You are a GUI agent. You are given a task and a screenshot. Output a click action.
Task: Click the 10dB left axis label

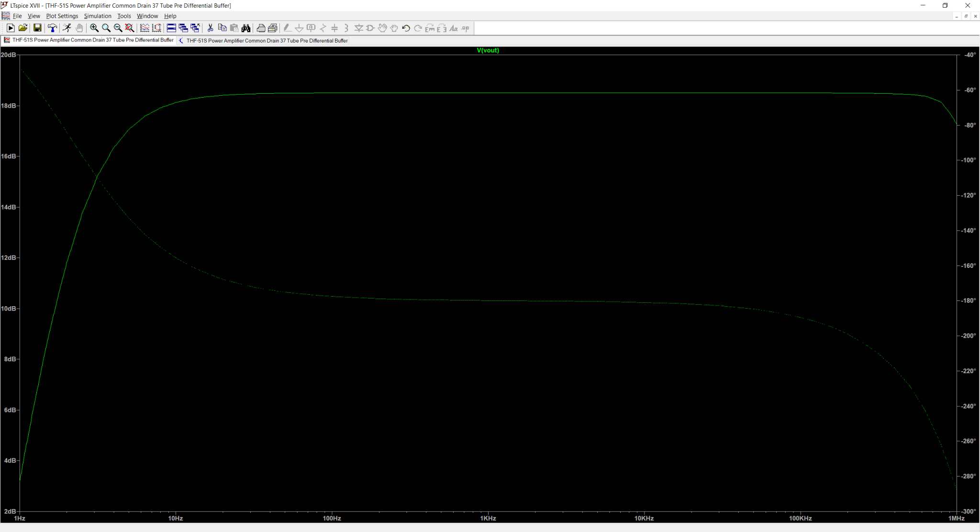[x=9, y=309]
